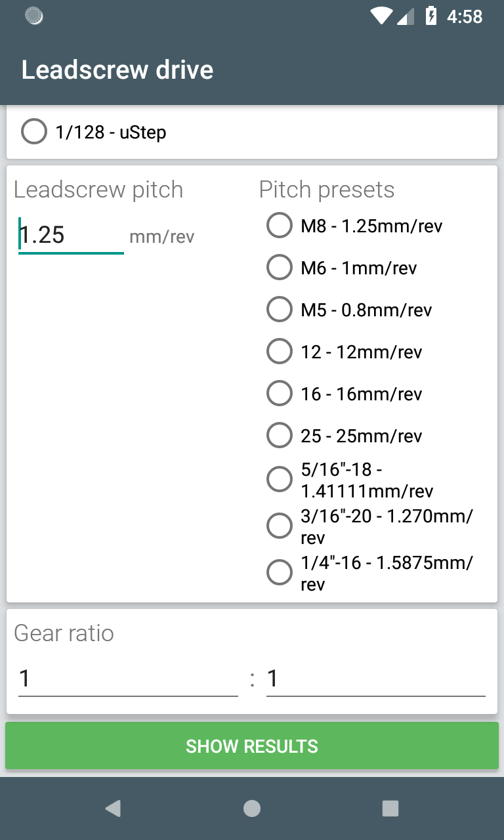Tap the battery charging icon
504x840 pixels.
point(431,16)
